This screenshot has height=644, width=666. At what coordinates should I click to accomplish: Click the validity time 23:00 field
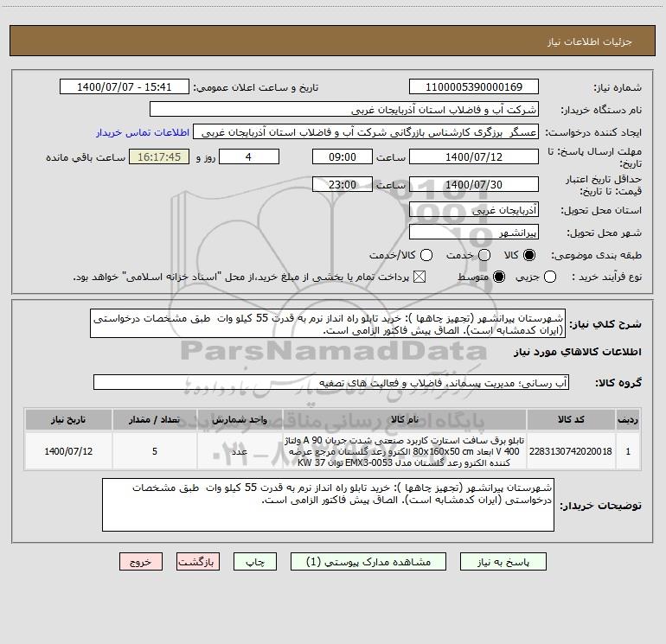[x=343, y=184]
